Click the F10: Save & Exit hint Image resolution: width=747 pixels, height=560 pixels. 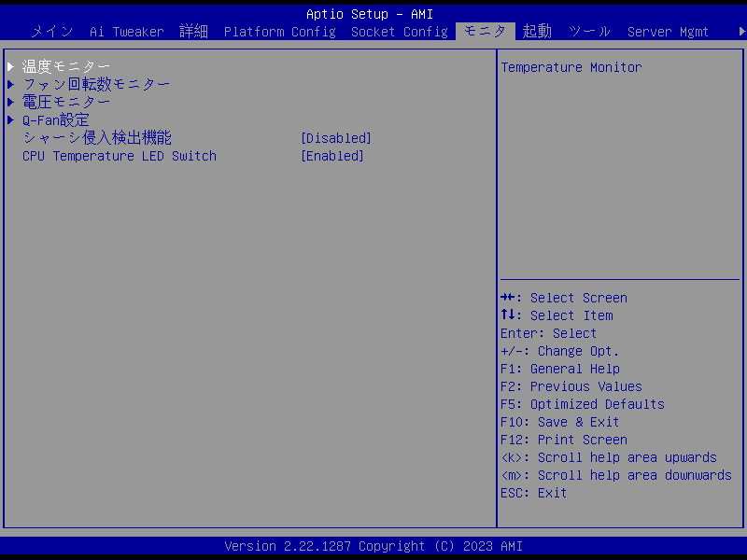(559, 422)
